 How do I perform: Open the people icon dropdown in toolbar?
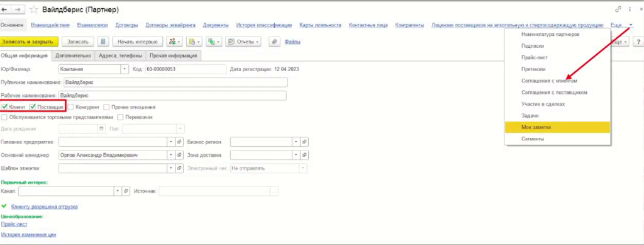(175, 42)
